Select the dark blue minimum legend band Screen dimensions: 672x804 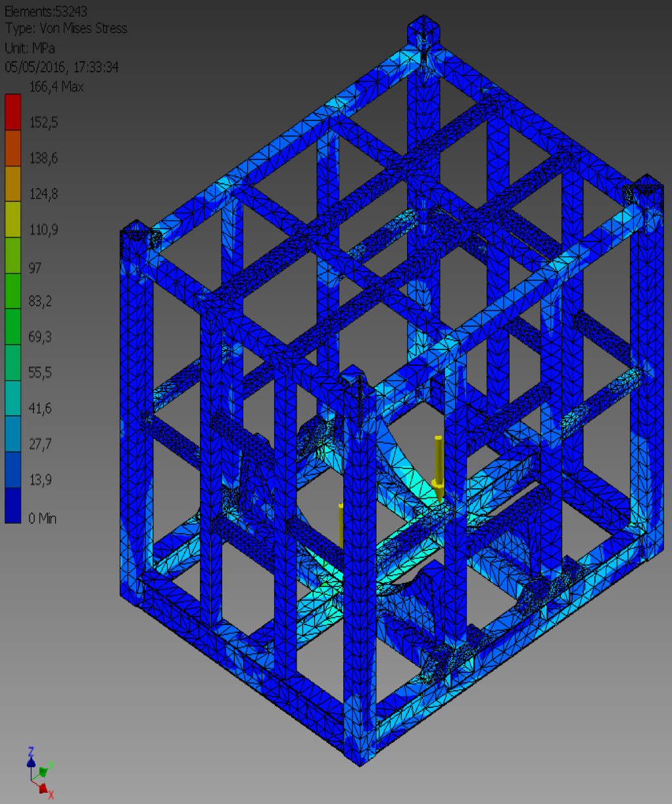pyautogui.click(x=13, y=505)
